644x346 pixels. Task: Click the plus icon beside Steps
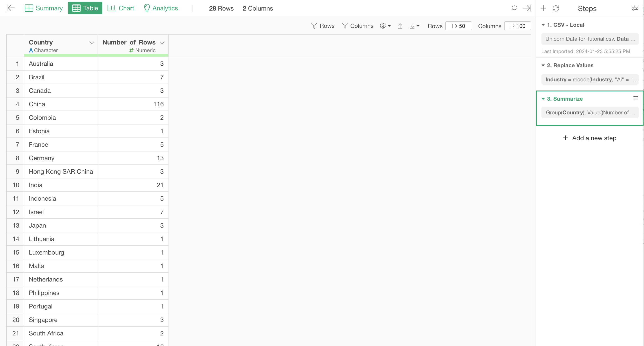point(543,8)
